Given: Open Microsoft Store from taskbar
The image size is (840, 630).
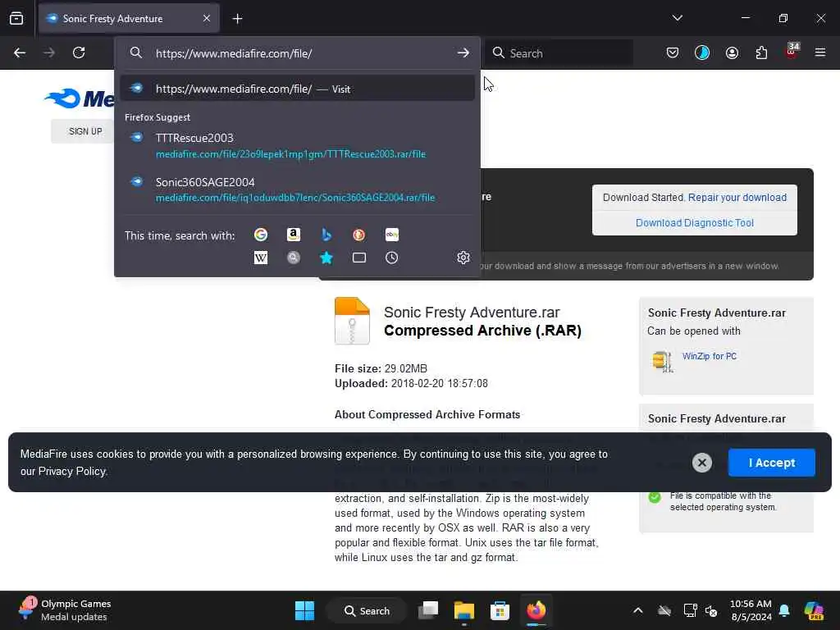Looking at the screenshot, I should [500, 610].
